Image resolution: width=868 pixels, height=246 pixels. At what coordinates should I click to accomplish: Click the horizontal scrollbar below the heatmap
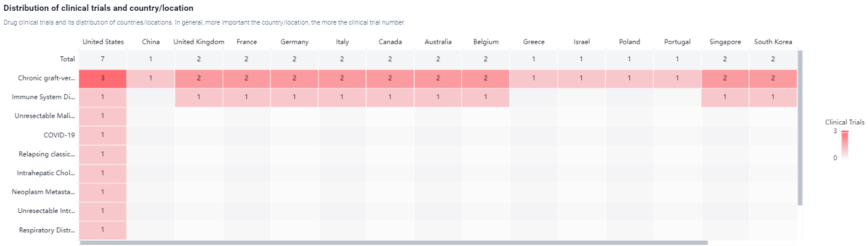tap(393, 243)
